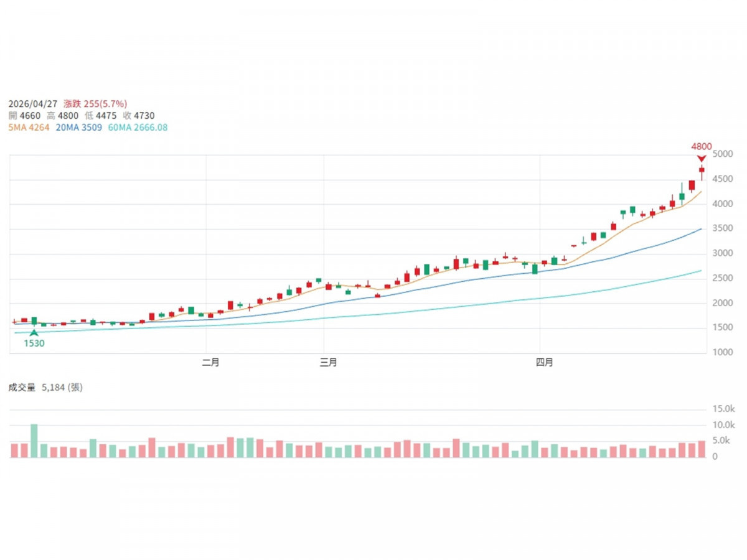Toggle the 60MA 2666.08 legend entry
Image resolution: width=747 pixels, height=560 pixels.
pos(137,127)
